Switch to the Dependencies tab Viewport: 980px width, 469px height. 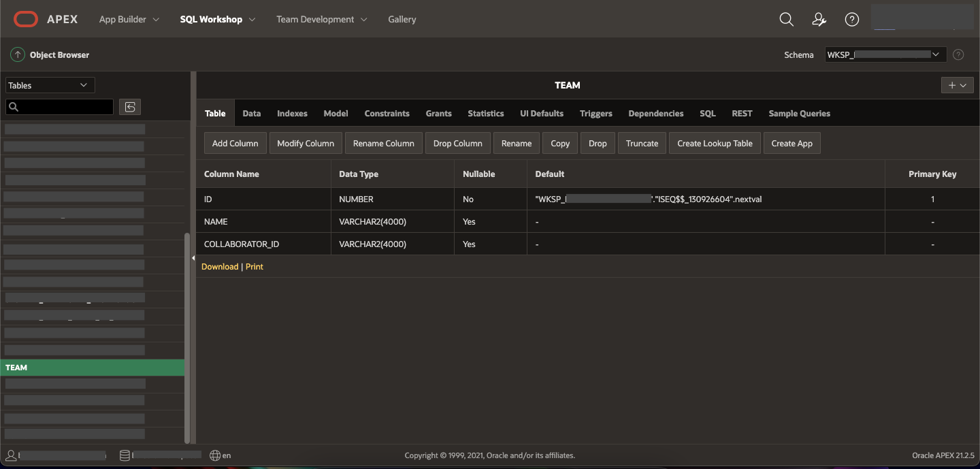[x=656, y=113]
